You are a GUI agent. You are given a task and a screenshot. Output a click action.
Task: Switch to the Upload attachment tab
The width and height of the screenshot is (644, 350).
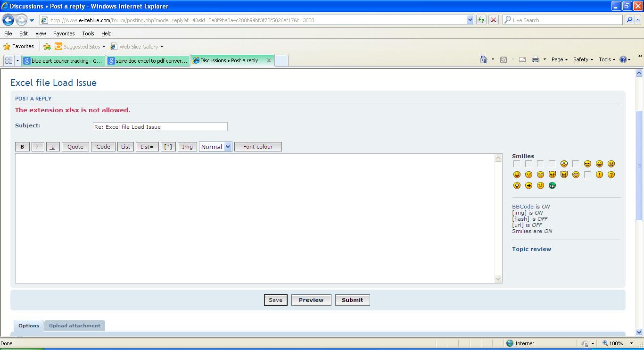tap(74, 325)
